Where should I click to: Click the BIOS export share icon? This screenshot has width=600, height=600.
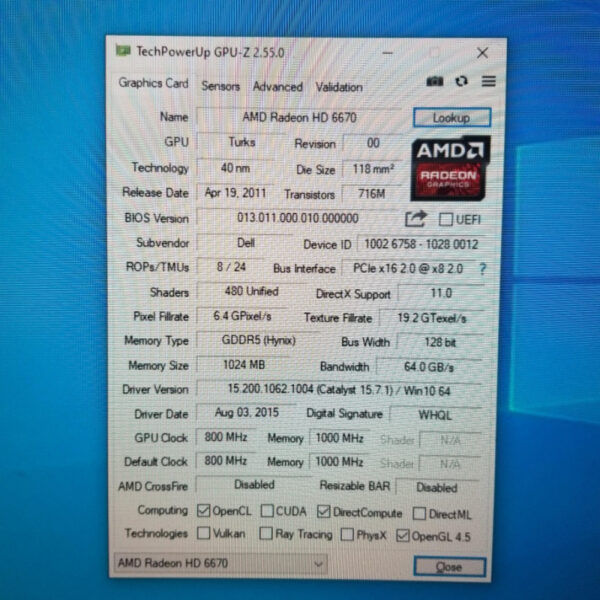point(416,219)
